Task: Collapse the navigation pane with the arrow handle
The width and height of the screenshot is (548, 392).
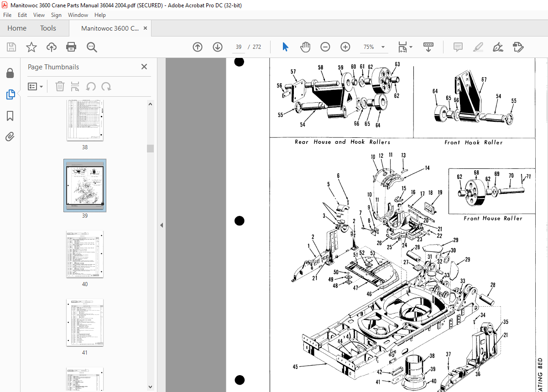Action: (161, 225)
